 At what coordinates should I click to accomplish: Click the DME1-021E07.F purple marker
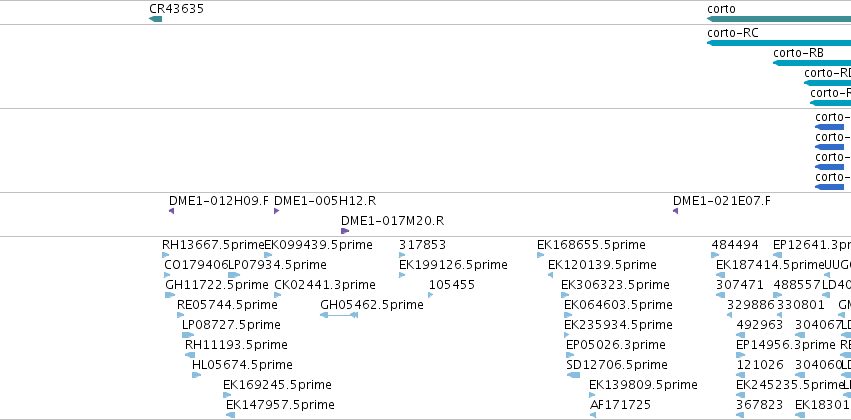[x=675, y=211]
